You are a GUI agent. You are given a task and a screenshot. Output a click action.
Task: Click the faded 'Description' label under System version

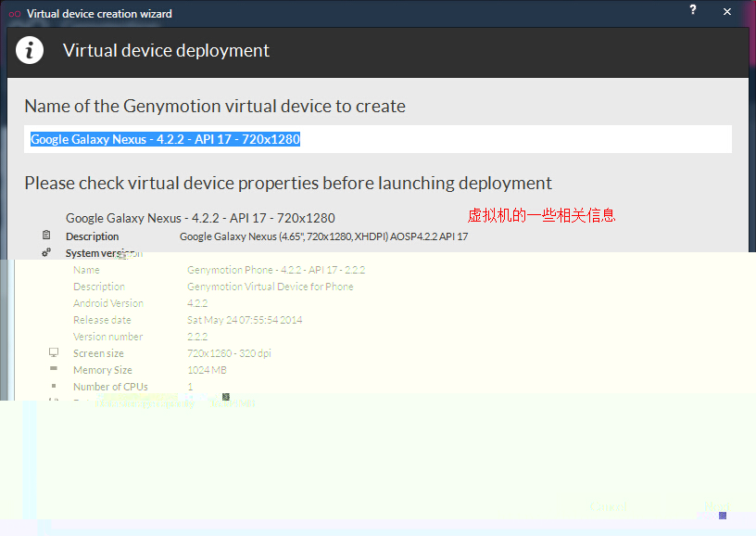99,287
